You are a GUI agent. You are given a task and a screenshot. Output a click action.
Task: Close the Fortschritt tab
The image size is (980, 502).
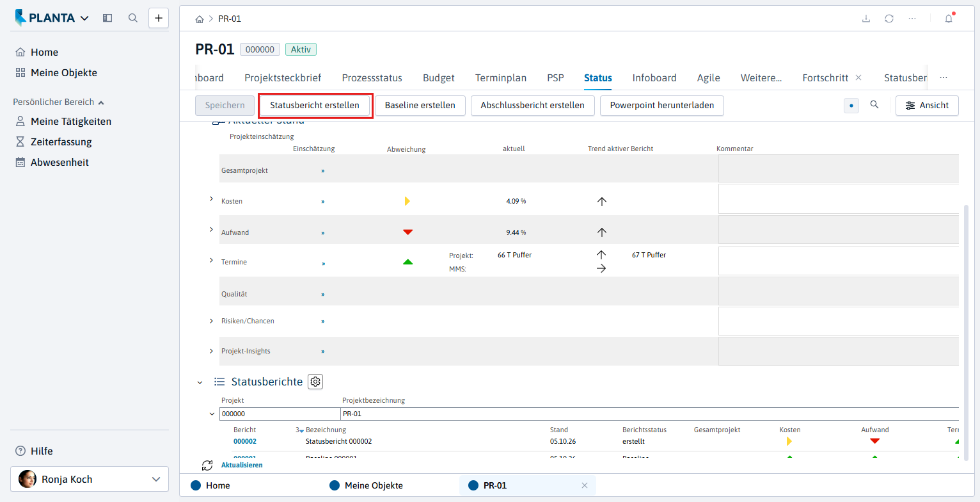(858, 77)
